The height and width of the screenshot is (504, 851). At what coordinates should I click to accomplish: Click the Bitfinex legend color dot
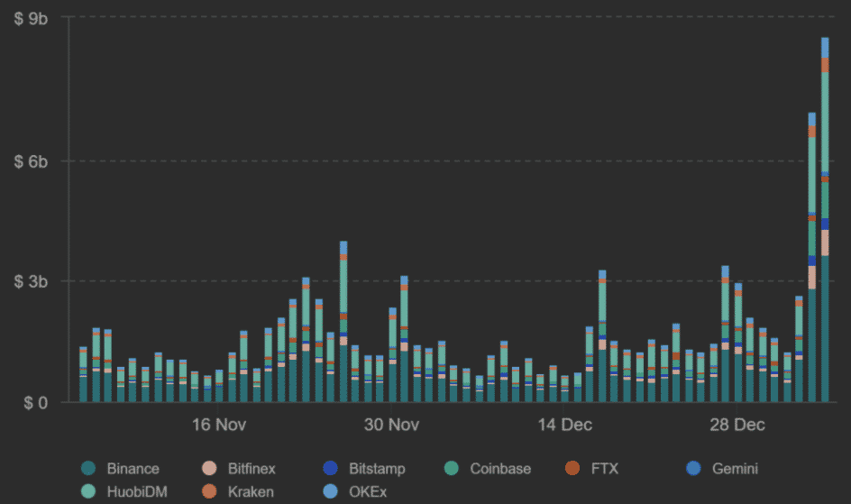(x=209, y=468)
